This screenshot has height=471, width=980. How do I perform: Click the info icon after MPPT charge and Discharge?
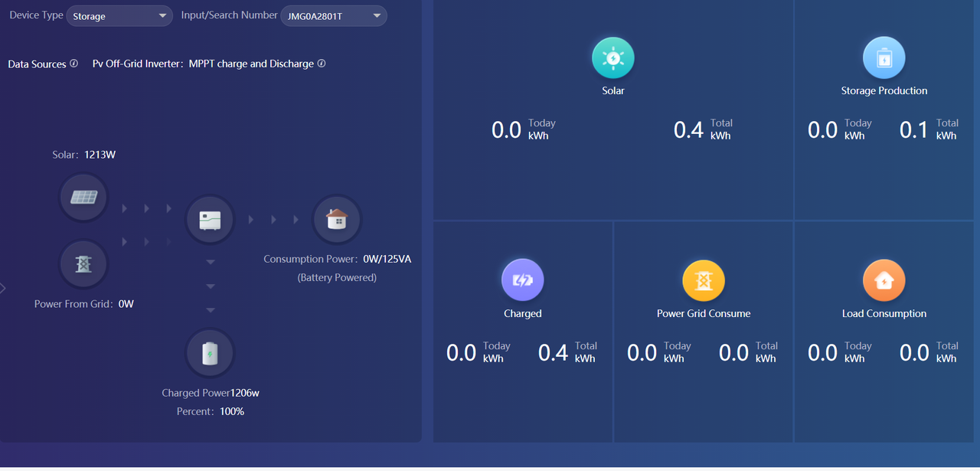click(x=322, y=64)
